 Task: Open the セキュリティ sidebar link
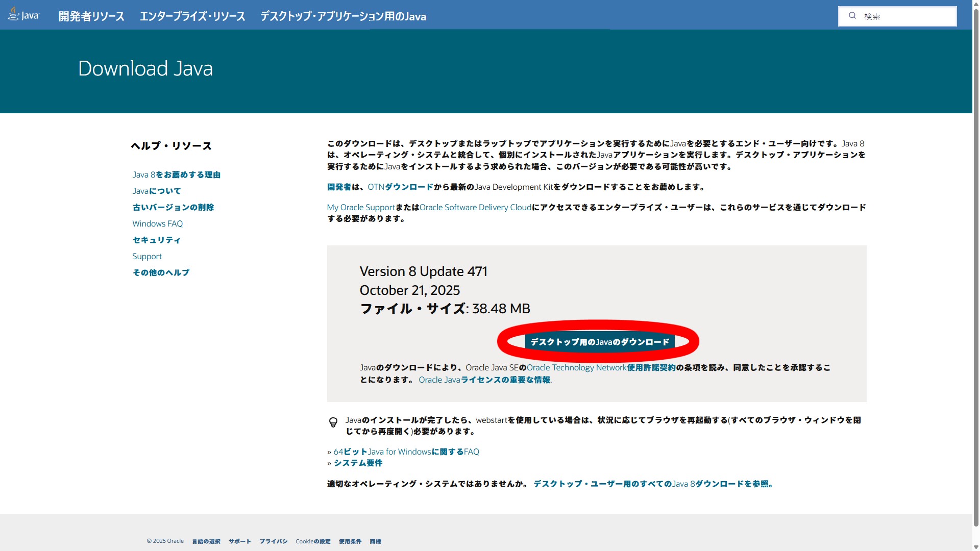pos(156,240)
